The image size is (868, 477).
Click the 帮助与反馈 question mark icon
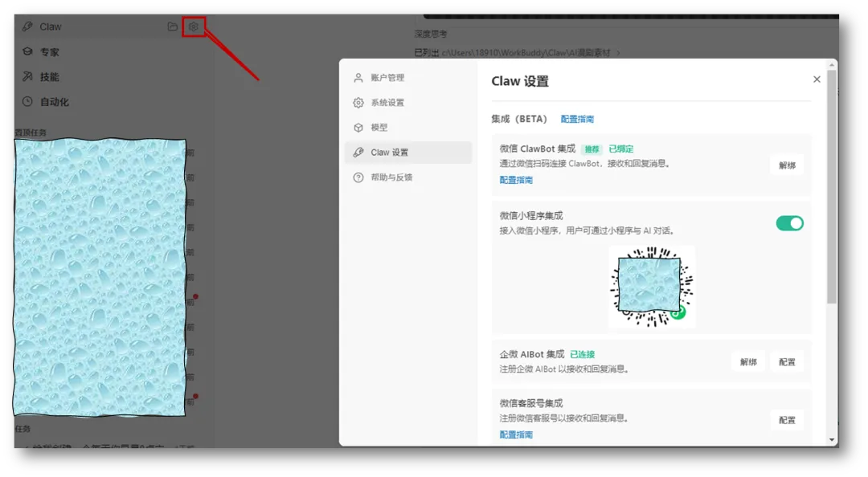[x=358, y=177]
